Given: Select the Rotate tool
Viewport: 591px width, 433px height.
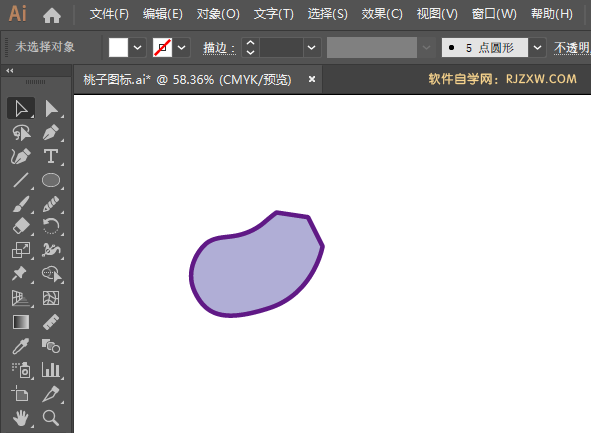Looking at the screenshot, I should click(51, 226).
